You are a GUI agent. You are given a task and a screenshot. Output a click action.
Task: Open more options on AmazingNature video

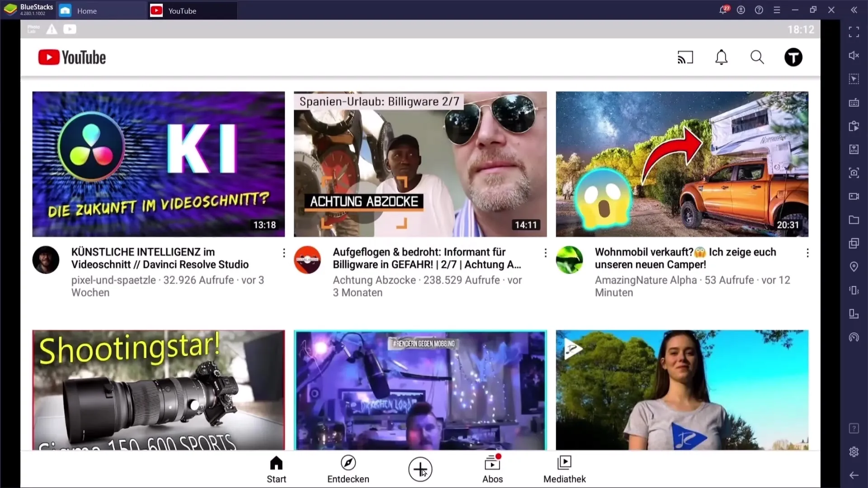point(808,253)
